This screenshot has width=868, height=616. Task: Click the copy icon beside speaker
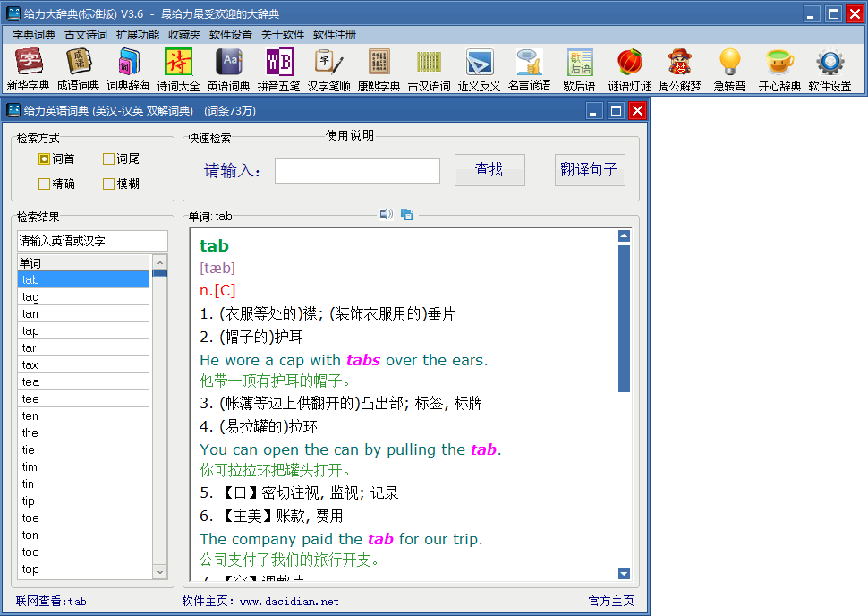pyautogui.click(x=406, y=215)
